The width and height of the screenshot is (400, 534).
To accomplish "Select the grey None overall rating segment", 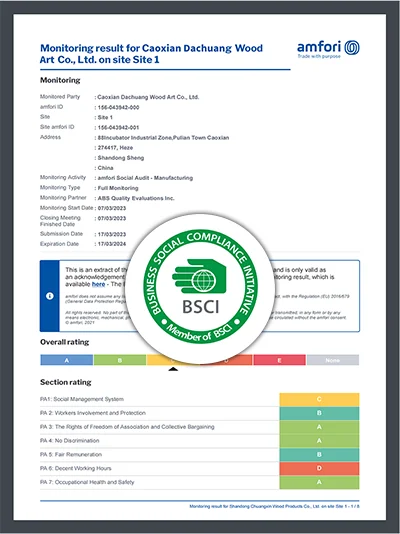I will coord(333,360).
